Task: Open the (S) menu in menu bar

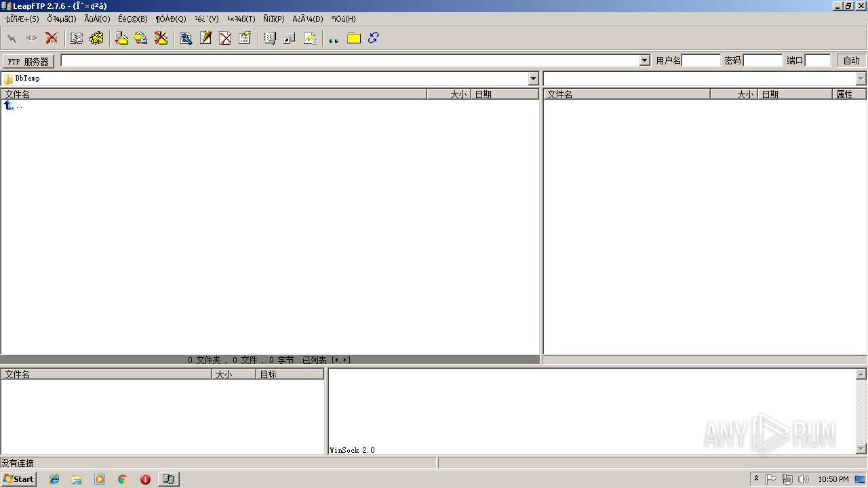Action: [22, 19]
